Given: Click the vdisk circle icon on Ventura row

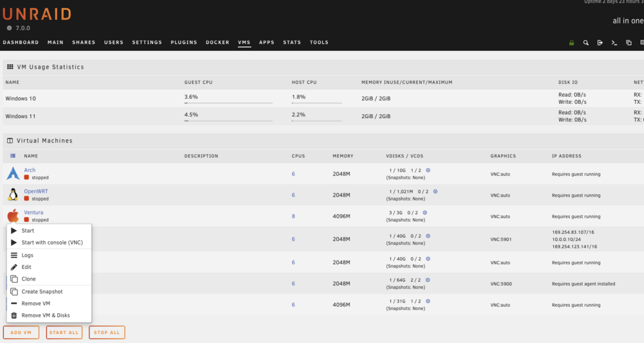Looking at the screenshot, I should [425, 213].
